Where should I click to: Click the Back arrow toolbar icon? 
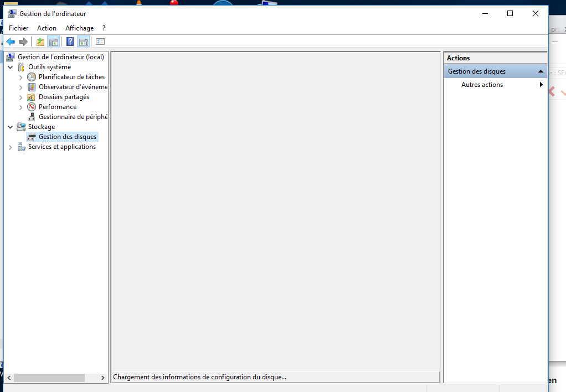(11, 42)
